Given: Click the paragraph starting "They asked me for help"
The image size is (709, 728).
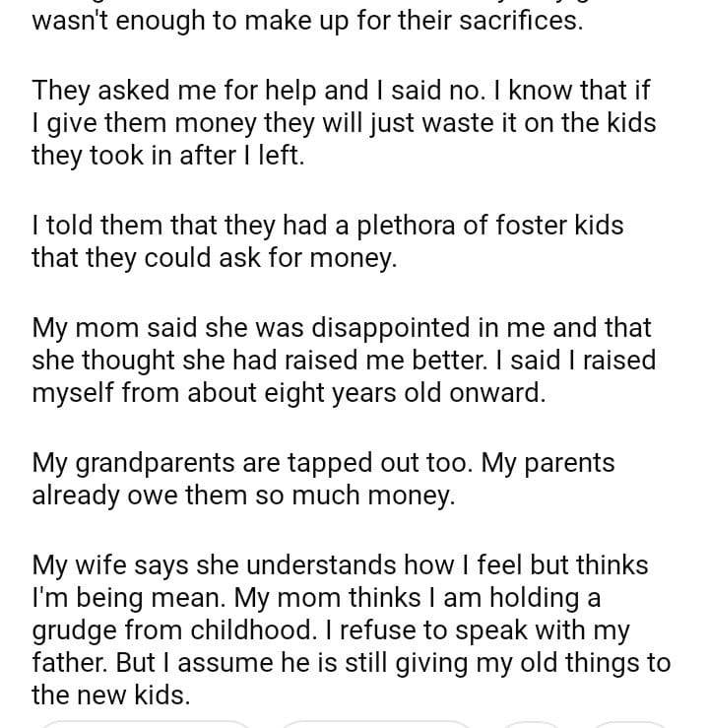Looking at the screenshot, I should click(344, 123).
